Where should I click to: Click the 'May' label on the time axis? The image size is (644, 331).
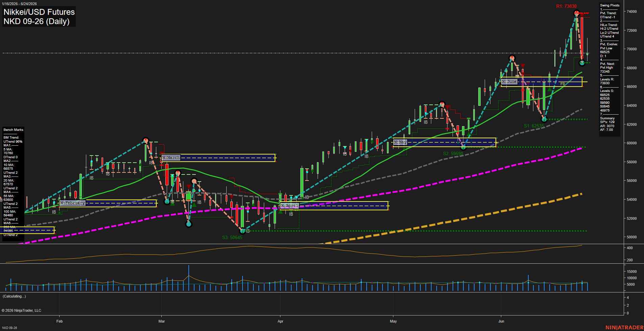[x=393, y=321]
